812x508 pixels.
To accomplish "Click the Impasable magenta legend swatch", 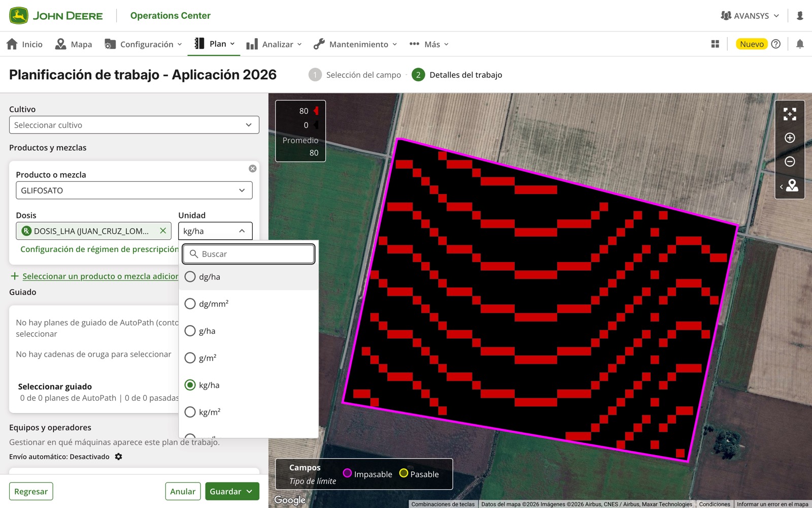I will point(347,473).
